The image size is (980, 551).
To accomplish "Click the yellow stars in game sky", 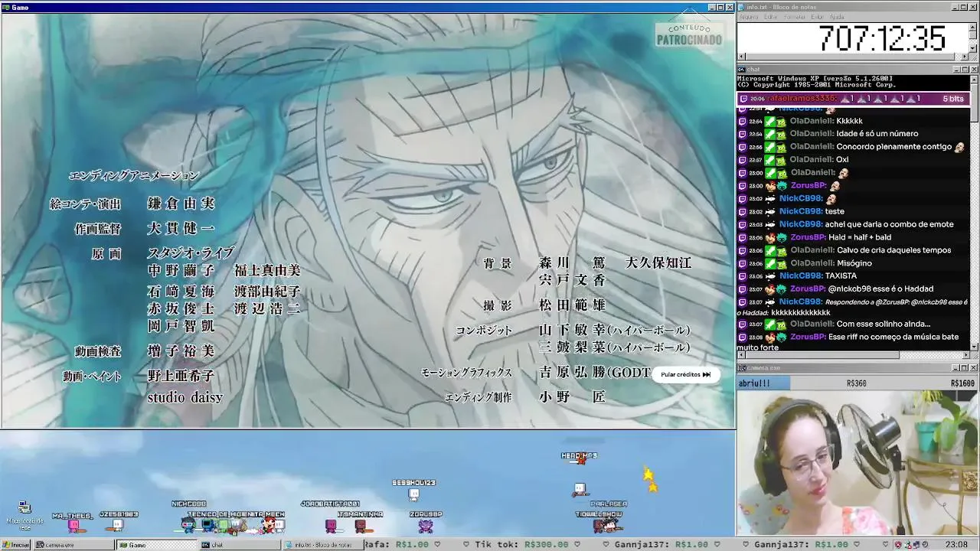I will pos(650,480).
